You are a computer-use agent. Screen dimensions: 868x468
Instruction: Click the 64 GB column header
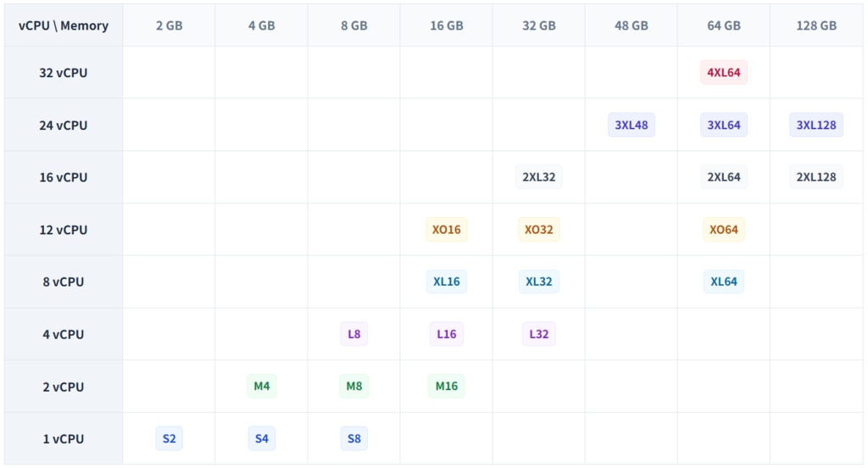pos(724,25)
